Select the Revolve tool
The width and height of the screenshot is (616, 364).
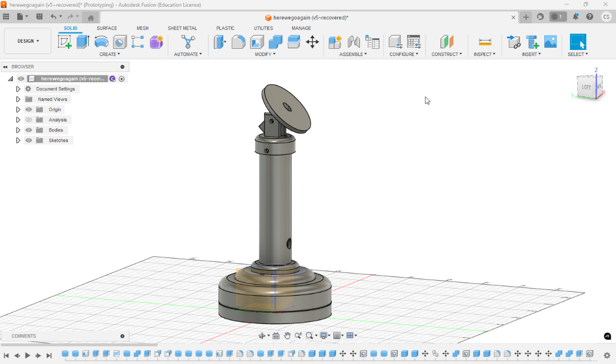[x=101, y=42]
